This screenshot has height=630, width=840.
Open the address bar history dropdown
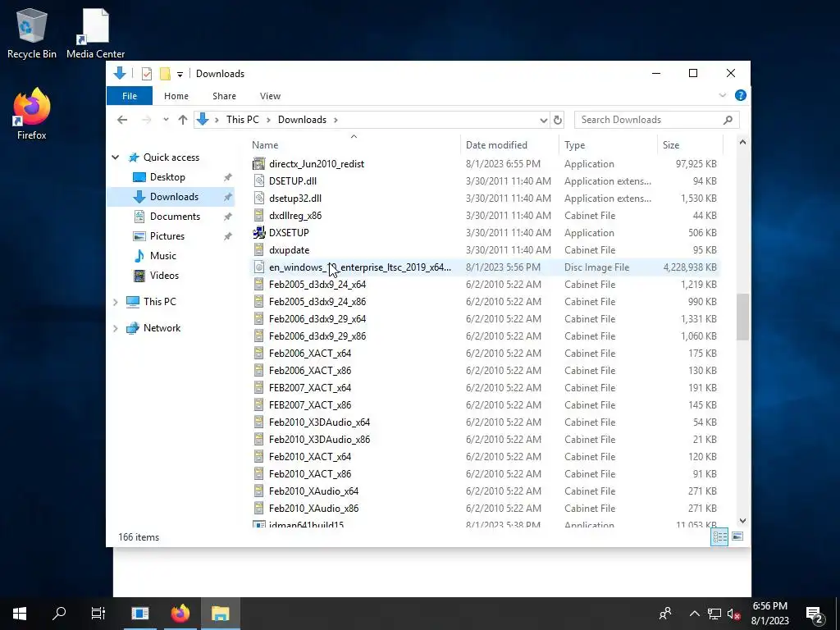pyautogui.click(x=543, y=120)
